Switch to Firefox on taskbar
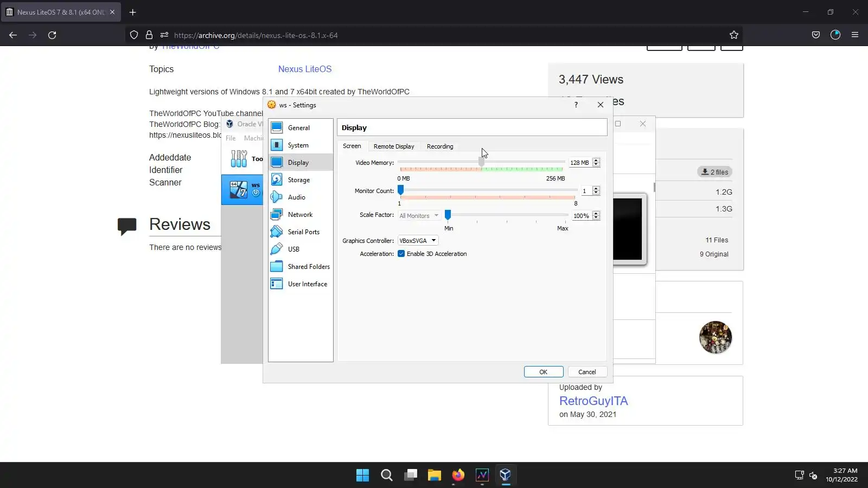This screenshot has height=488, width=868. tap(458, 476)
